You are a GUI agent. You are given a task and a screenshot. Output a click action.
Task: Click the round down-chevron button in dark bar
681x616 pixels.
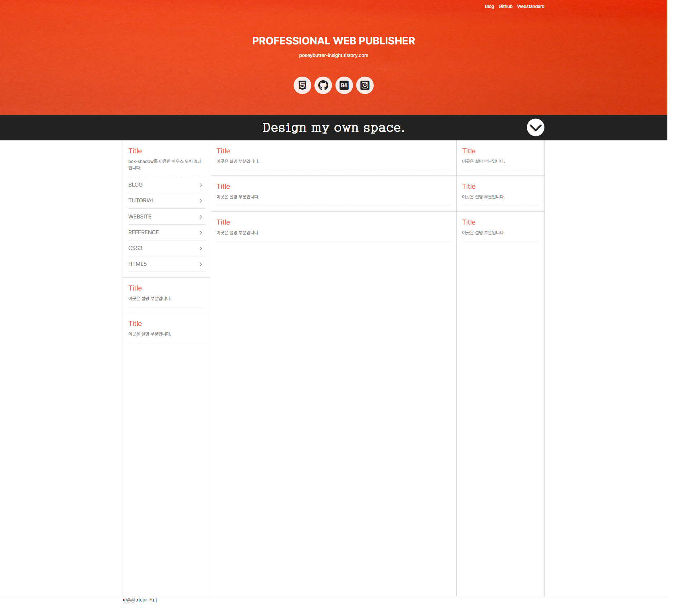pos(535,127)
